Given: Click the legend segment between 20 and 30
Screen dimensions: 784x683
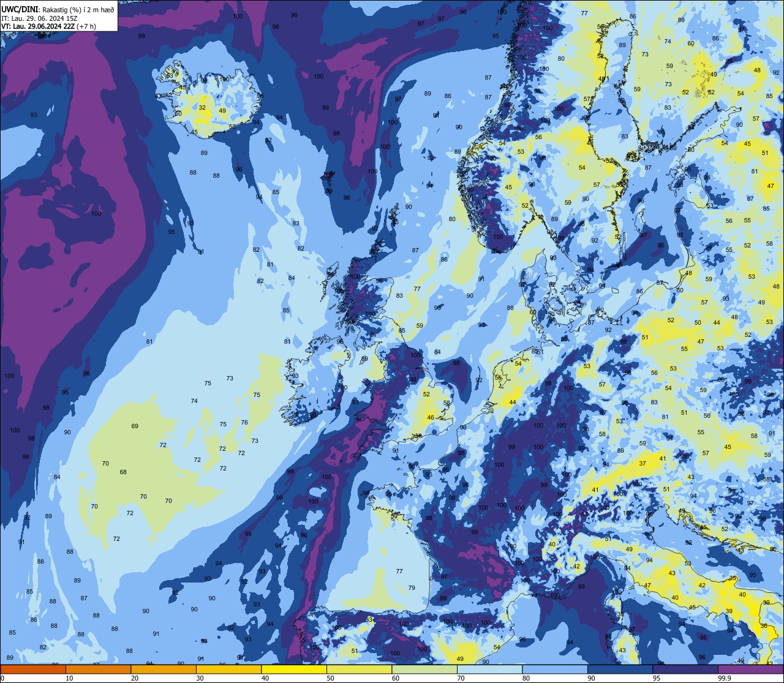Looking at the screenshot, I should [x=164, y=669].
